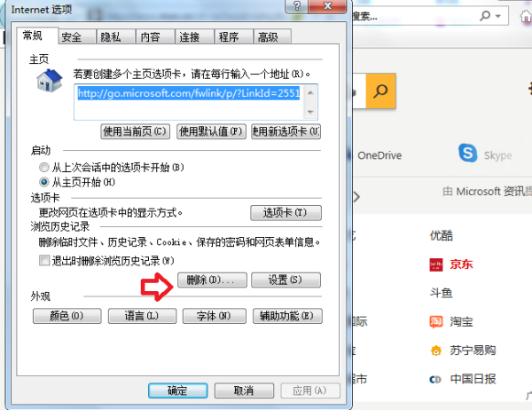The height and width of the screenshot is (410, 532).
Task: Open 字体(N) button
Action: [x=214, y=316]
